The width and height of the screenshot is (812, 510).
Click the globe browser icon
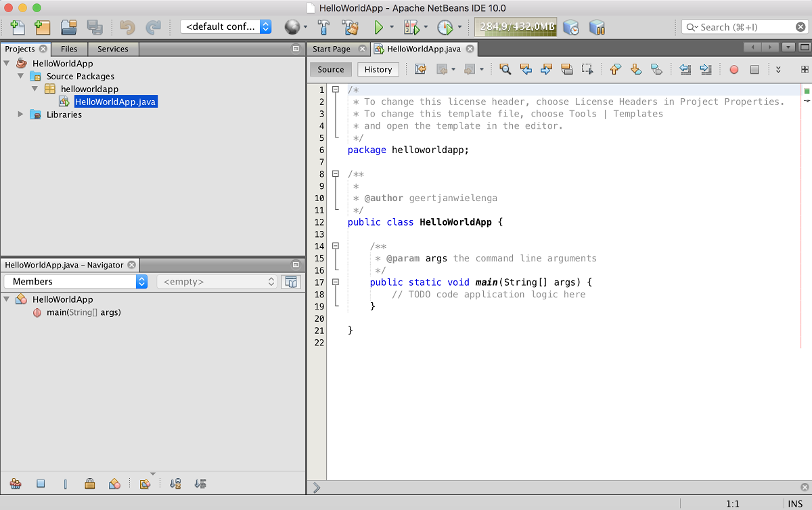(x=292, y=27)
